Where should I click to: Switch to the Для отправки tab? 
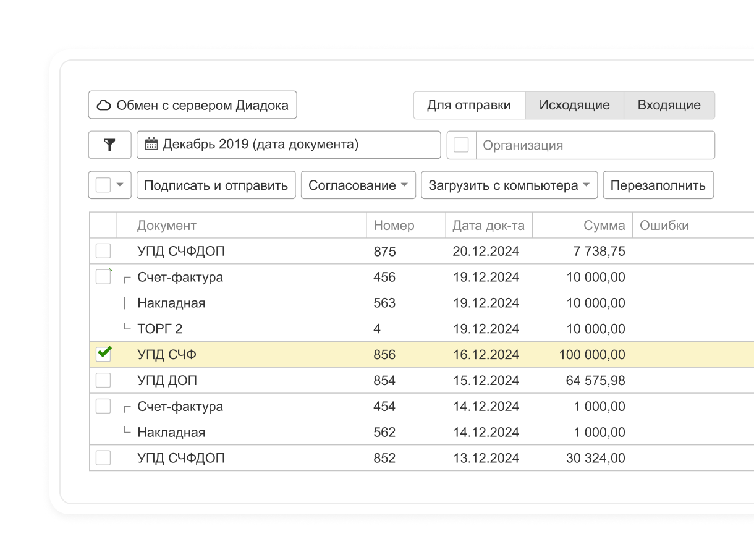(469, 104)
